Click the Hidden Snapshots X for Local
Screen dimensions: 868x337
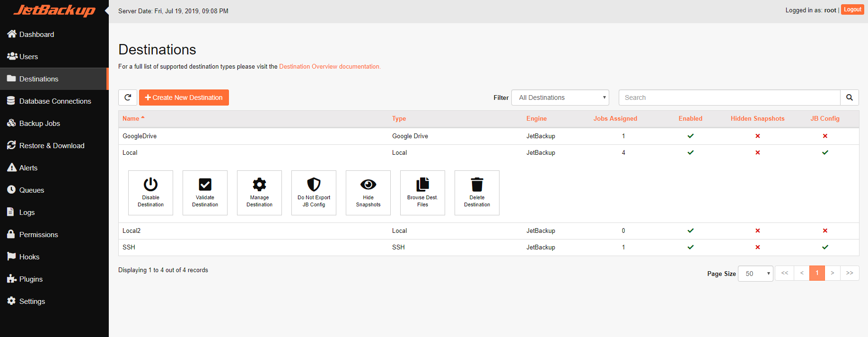click(x=758, y=152)
